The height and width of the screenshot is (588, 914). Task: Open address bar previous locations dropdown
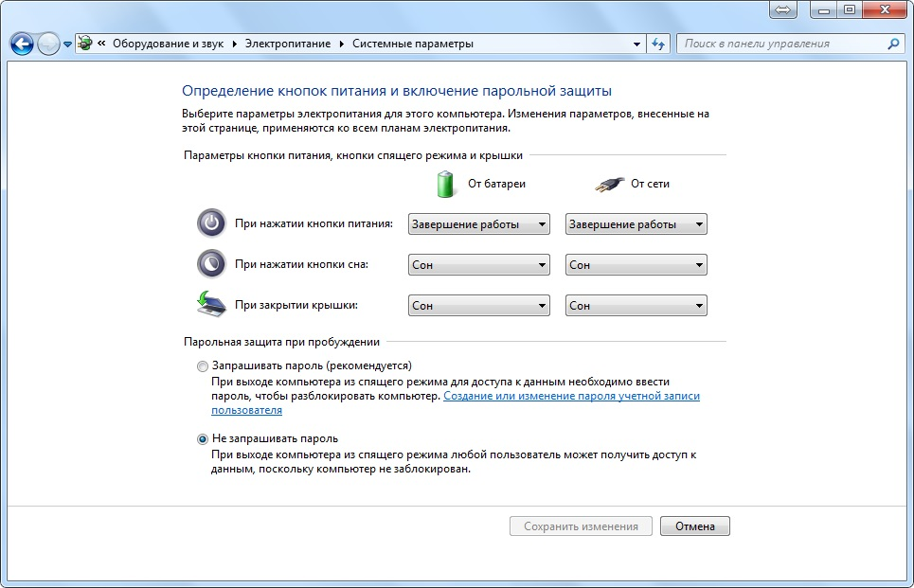coord(636,44)
